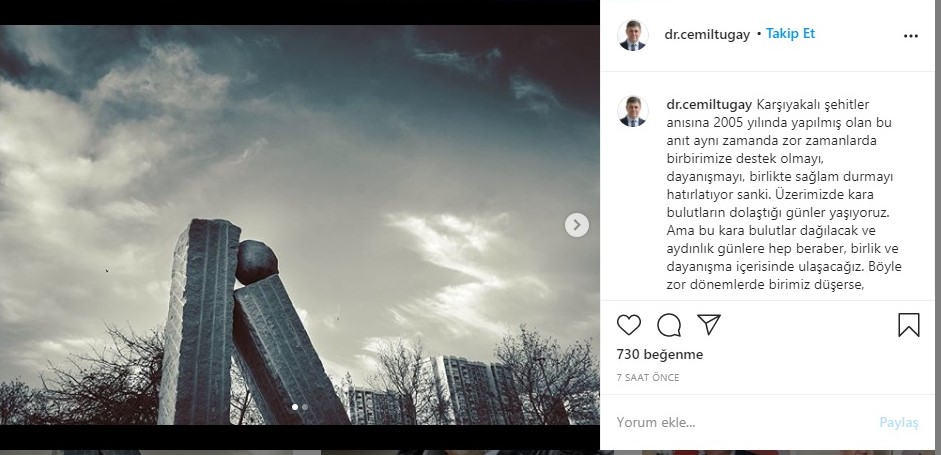Click the stone sphere on the monument
Screen dimensions: 941x455
click(256, 262)
